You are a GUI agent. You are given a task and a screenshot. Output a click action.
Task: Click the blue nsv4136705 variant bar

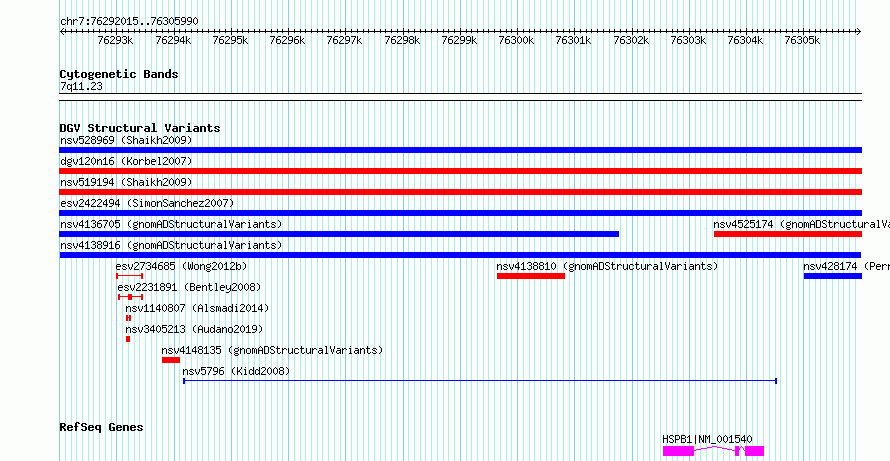[339, 234]
